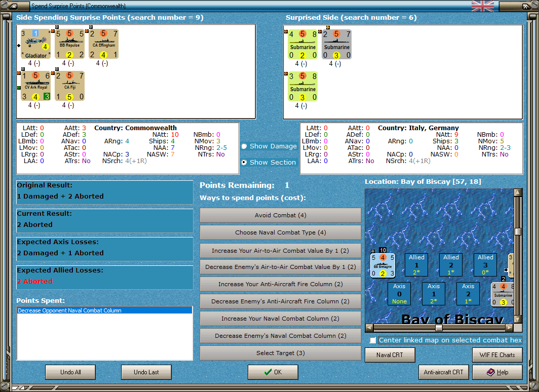The height and width of the screenshot is (392, 539).
Task: Click the British flag icon in title bar
Action: 483,6
